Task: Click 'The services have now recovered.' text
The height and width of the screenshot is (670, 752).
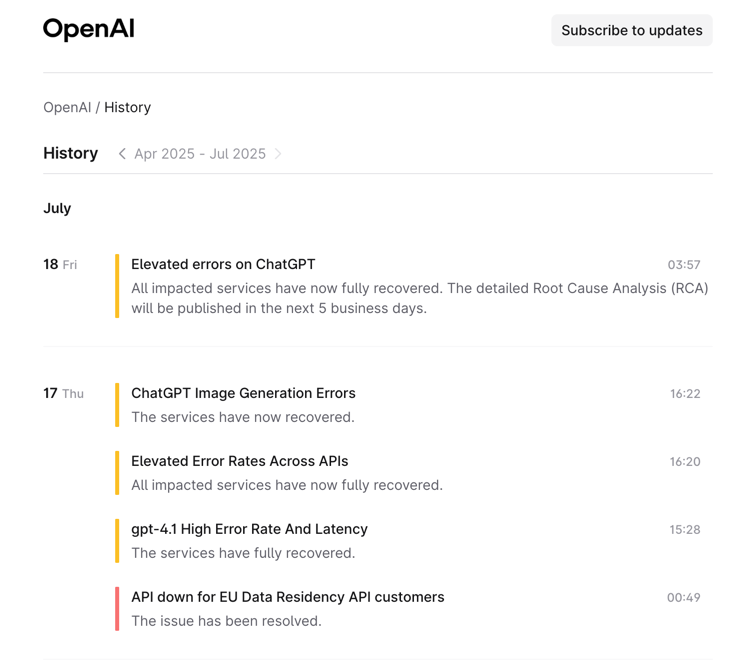Action: click(243, 417)
